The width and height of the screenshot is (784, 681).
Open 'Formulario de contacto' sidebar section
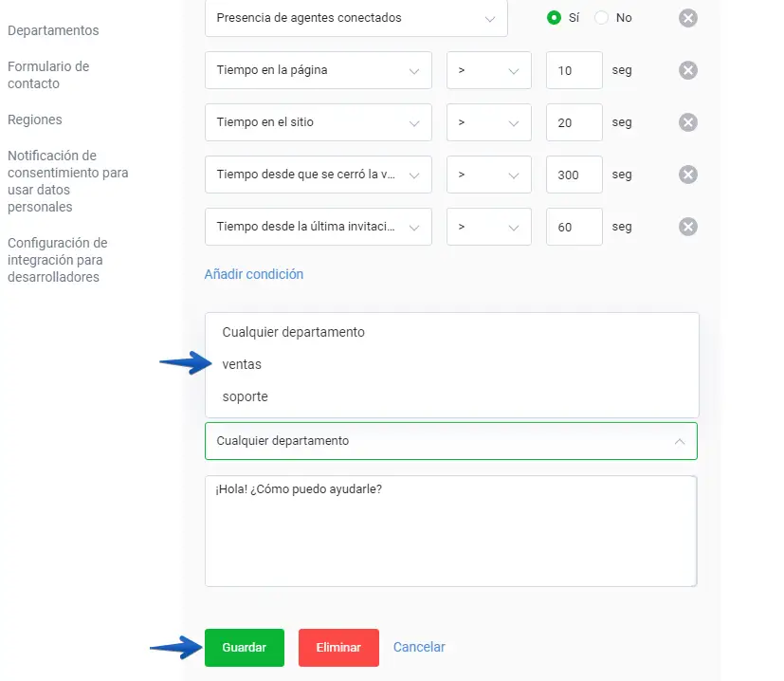pos(48,75)
